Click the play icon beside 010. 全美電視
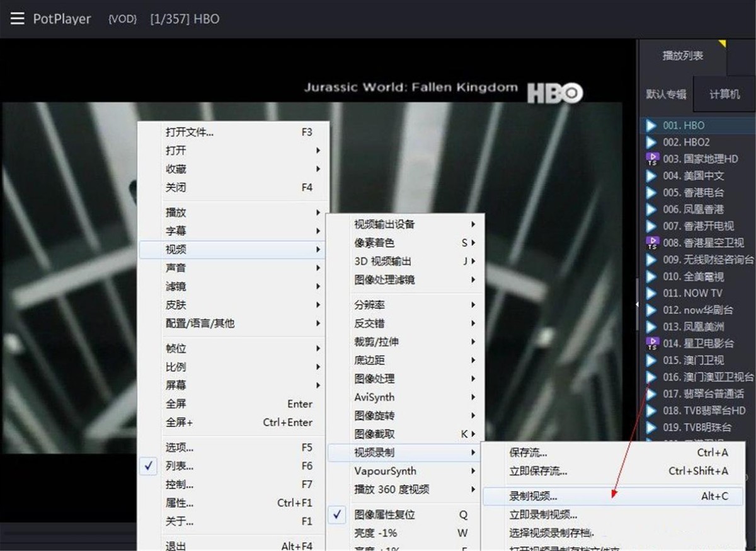Image resolution: width=756 pixels, height=551 pixels. pyautogui.click(x=651, y=276)
